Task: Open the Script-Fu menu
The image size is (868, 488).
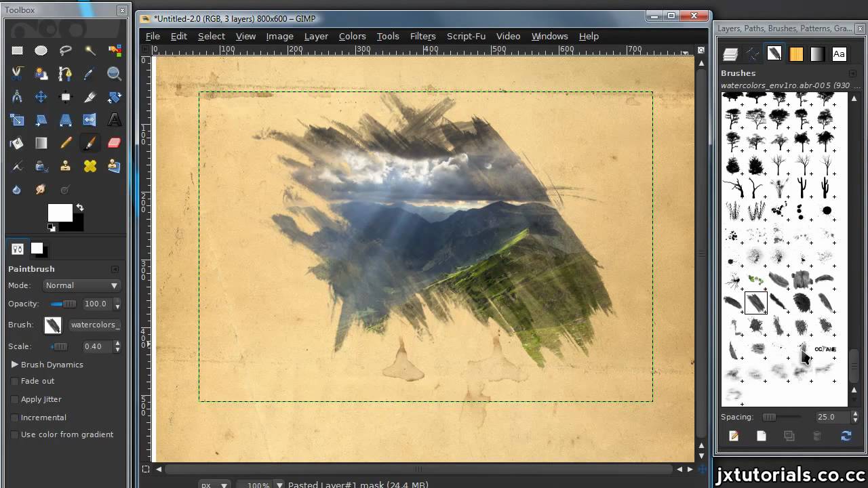Action: point(466,36)
